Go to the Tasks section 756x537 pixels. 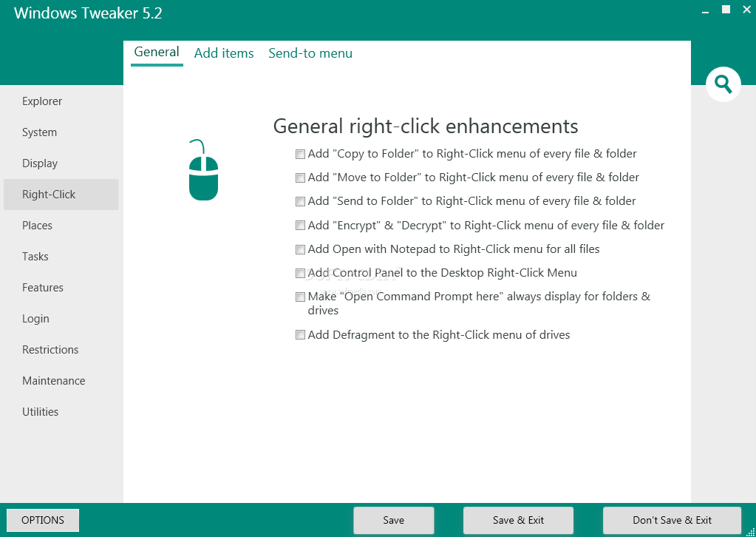pos(61,256)
